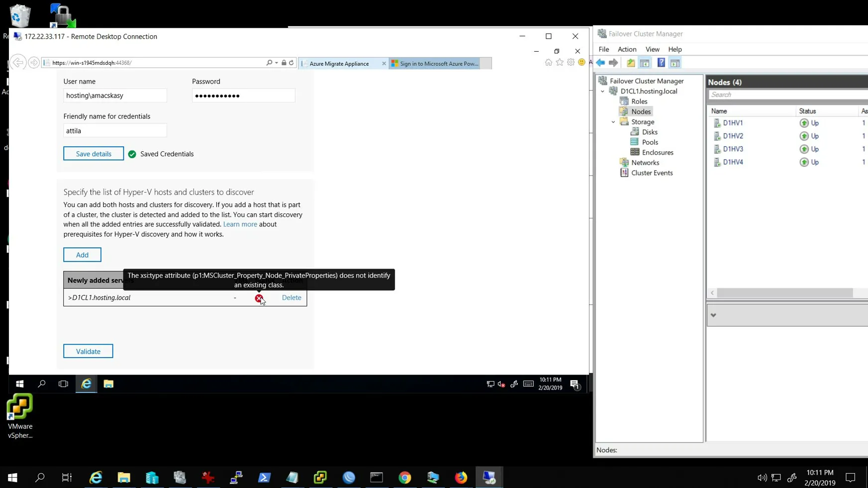Click the refresh icon in the address bar
The image size is (868, 488).
[x=291, y=63]
